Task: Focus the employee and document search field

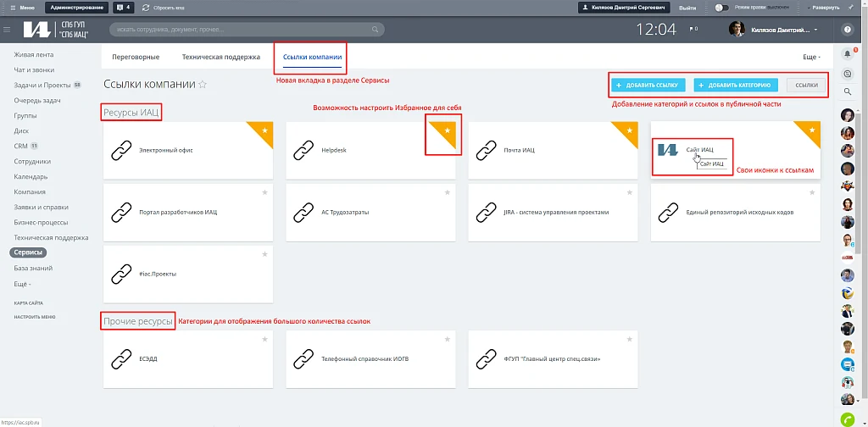Action: click(247, 30)
